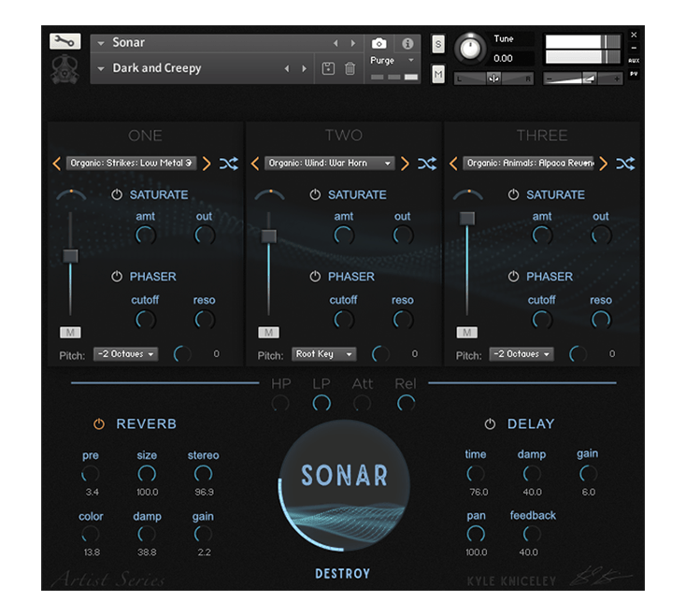Mute instrument with header M button

438,74
